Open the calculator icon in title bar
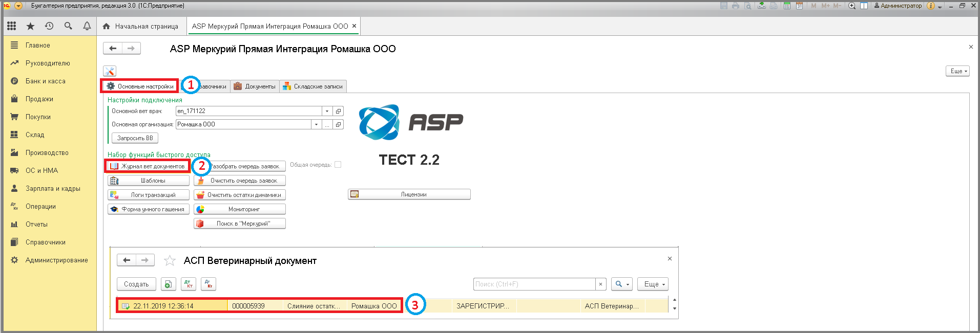This screenshot has height=333, width=980. click(787, 6)
